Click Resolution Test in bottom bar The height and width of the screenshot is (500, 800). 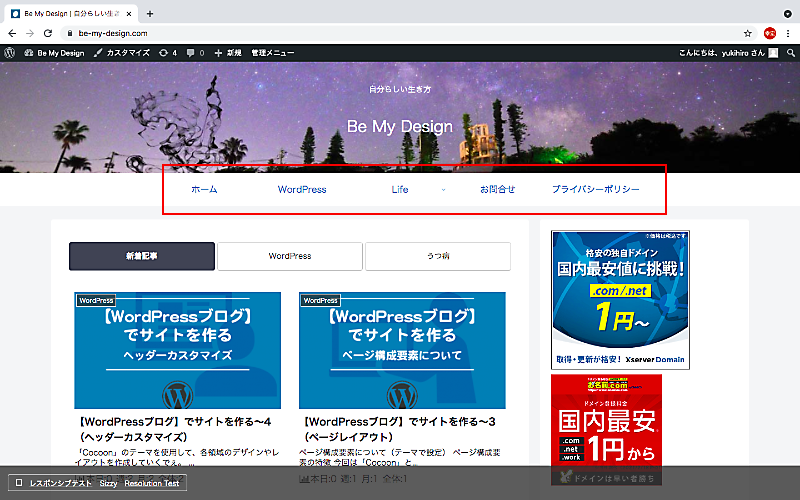152,483
